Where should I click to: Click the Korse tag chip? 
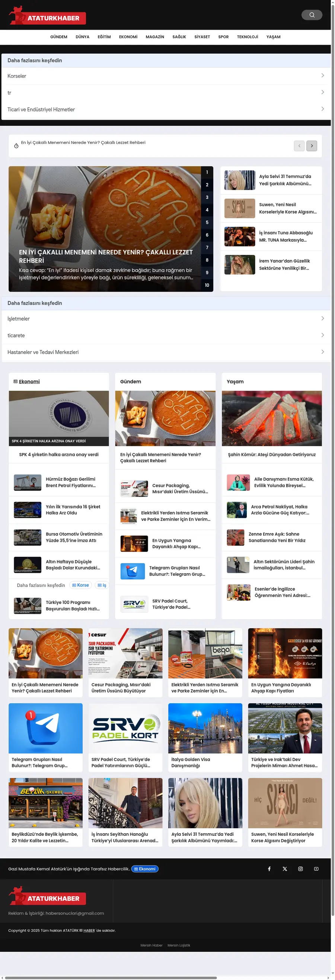(x=81, y=585)
